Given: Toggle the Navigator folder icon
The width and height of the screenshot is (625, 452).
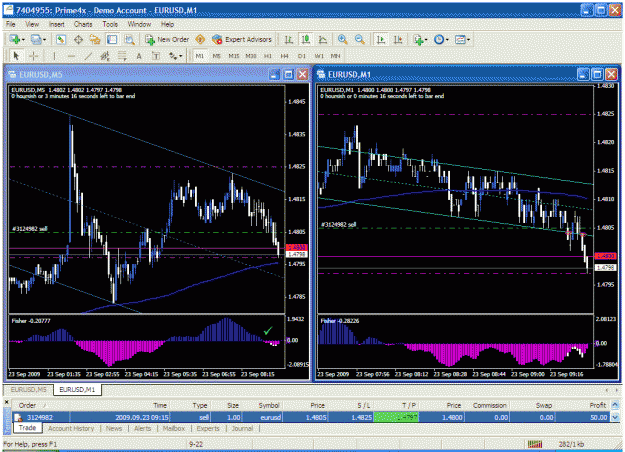Looking at the screenshot, I should pos(95,39).
